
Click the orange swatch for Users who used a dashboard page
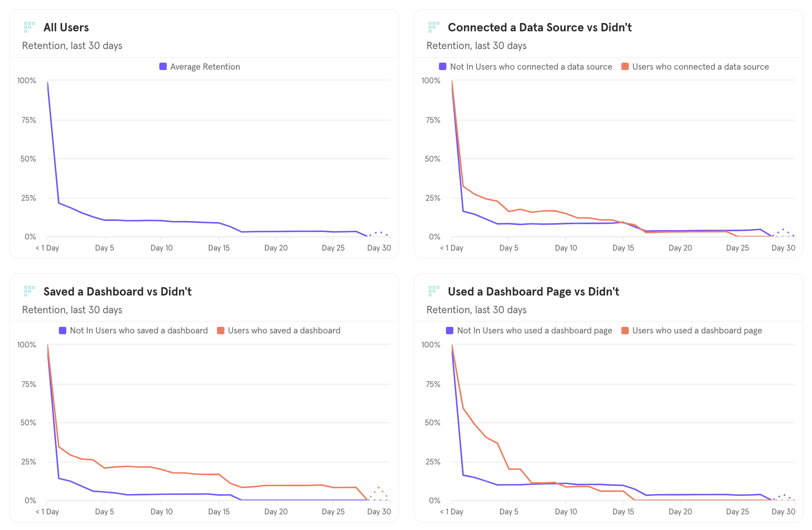point(625,331)
